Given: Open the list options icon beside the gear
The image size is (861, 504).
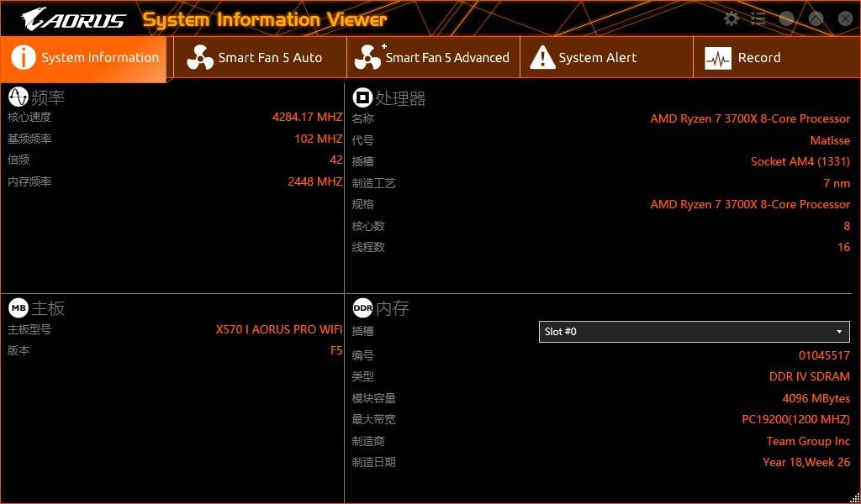Looking at the screenshot, I should [x=757, y=18].
